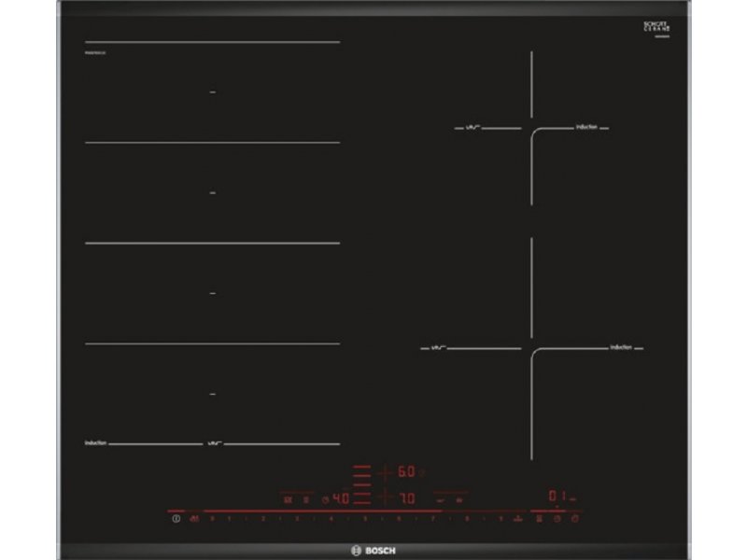Tap the child lock symbol beside the power key
Image resolution: width=747 pixels, height=560 pixels.
point(194,519)
